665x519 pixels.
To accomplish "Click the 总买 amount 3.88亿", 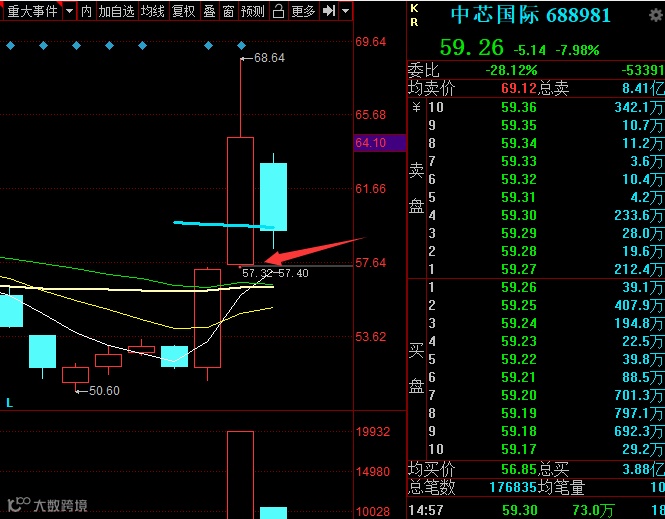I will tap(643, 469).
